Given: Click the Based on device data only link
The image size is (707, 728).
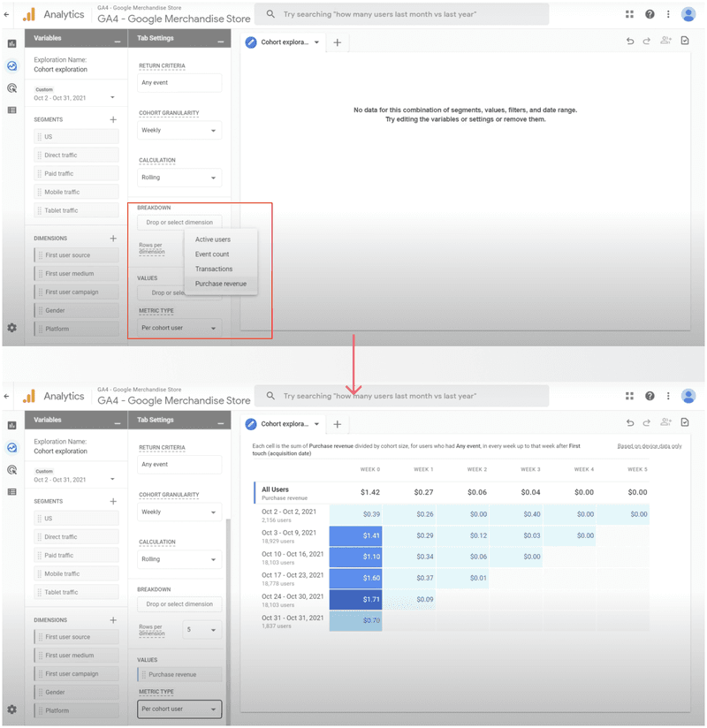Looking at the screenshot, I should (649, 446).
